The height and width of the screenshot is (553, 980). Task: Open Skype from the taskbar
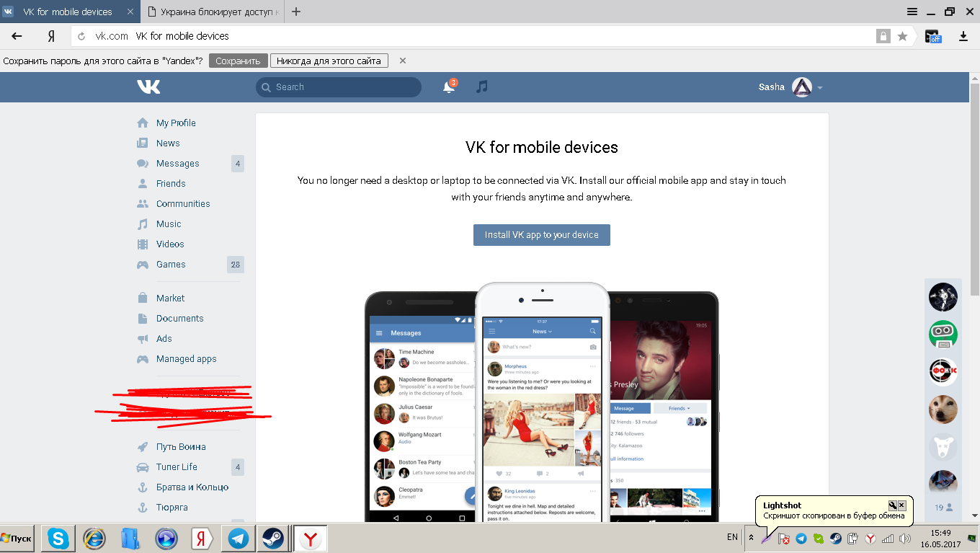pos(59,538)
